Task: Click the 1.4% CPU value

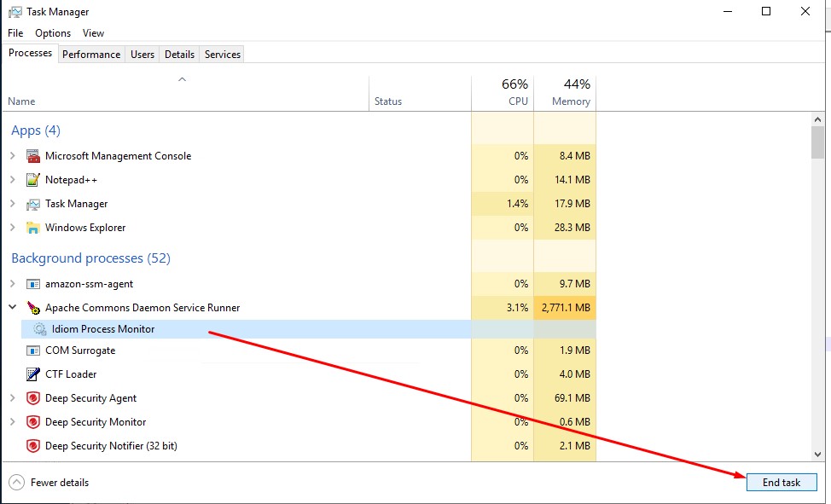Action: pos(517,204)
